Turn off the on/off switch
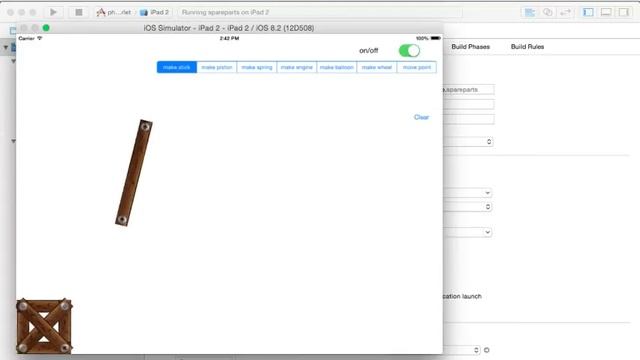640x360 pixels. click(x=409, y=51)
